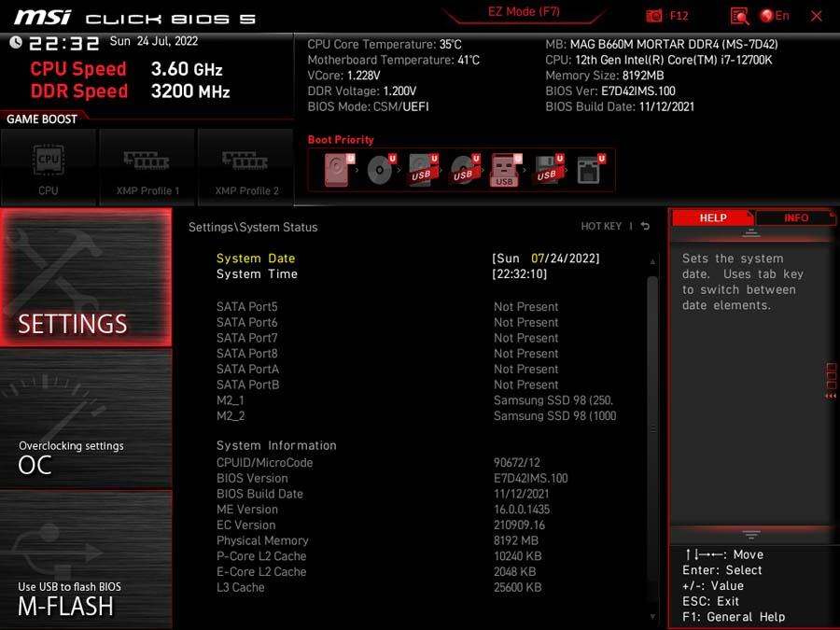Edit the system time value 22:32:10
The image size is (840, 630).
tap(520, 273)
